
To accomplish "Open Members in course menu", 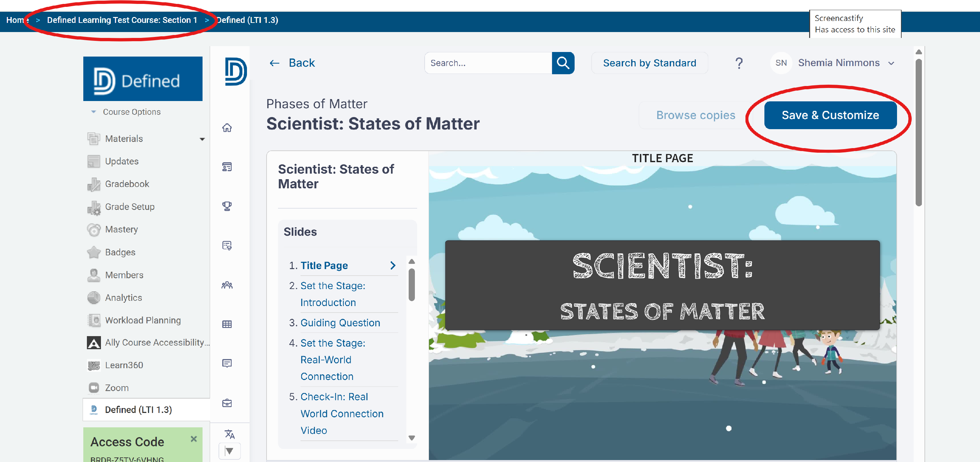I will point(124,275).
